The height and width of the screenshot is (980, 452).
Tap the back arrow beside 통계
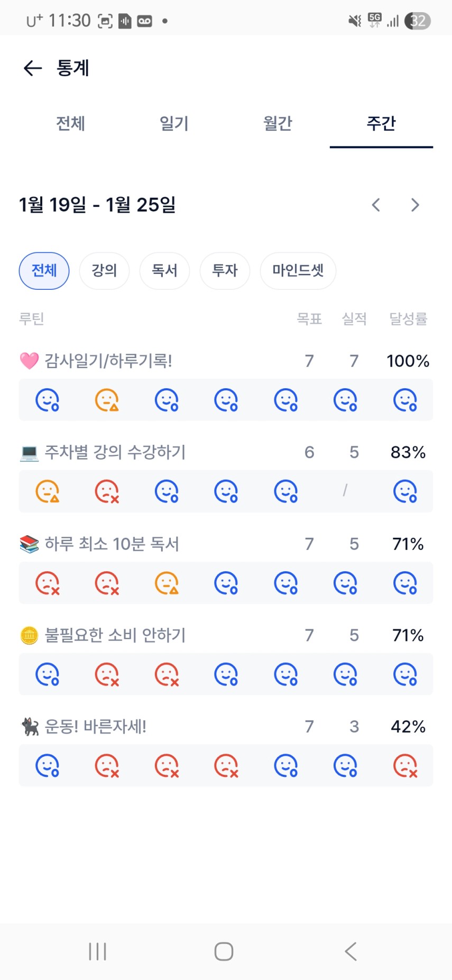pos(33,68)
